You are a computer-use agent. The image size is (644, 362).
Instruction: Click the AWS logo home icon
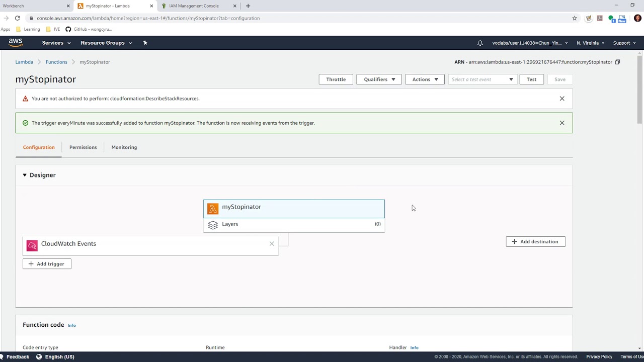click(16, 43)
